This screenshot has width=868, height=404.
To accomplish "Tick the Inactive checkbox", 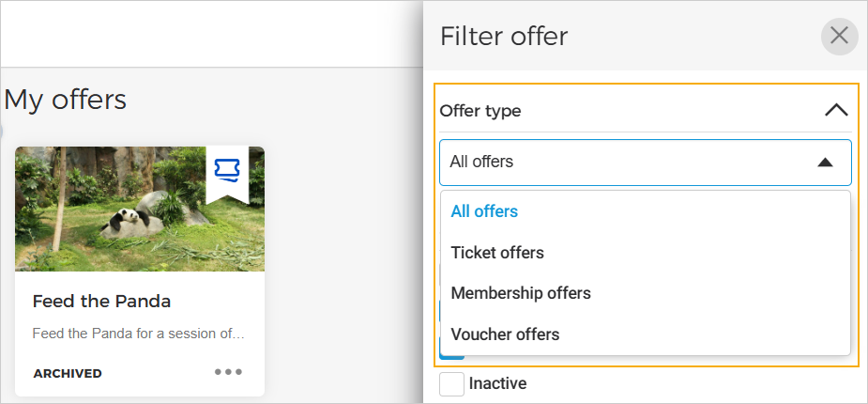I will click(x=452, y=384).
